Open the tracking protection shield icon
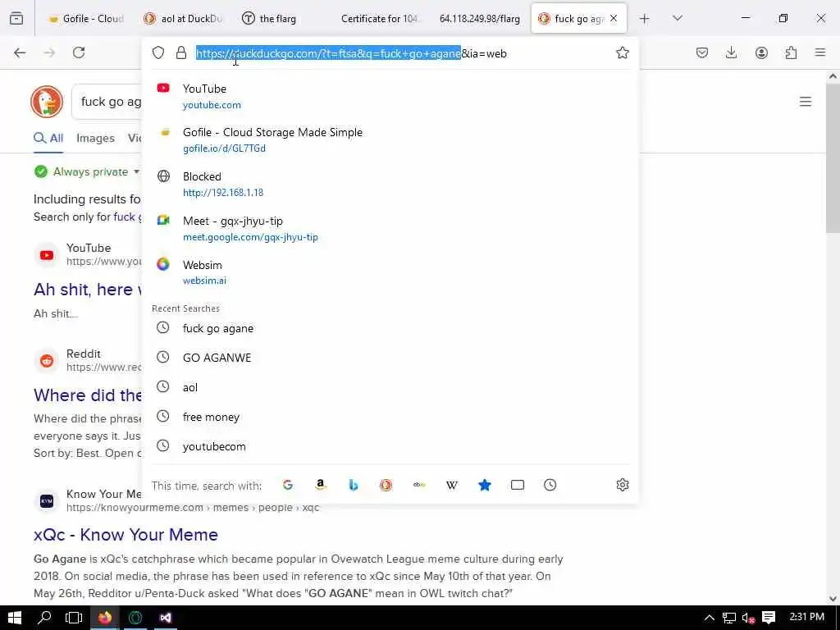The height and width of the screenshot is (630, 840). [x=158, y=52]
